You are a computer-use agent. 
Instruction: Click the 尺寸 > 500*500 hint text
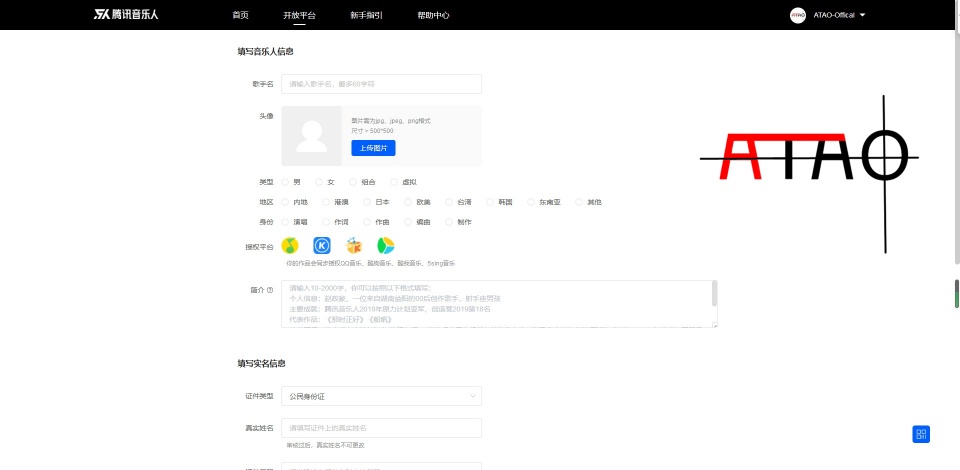click(372, 131)
